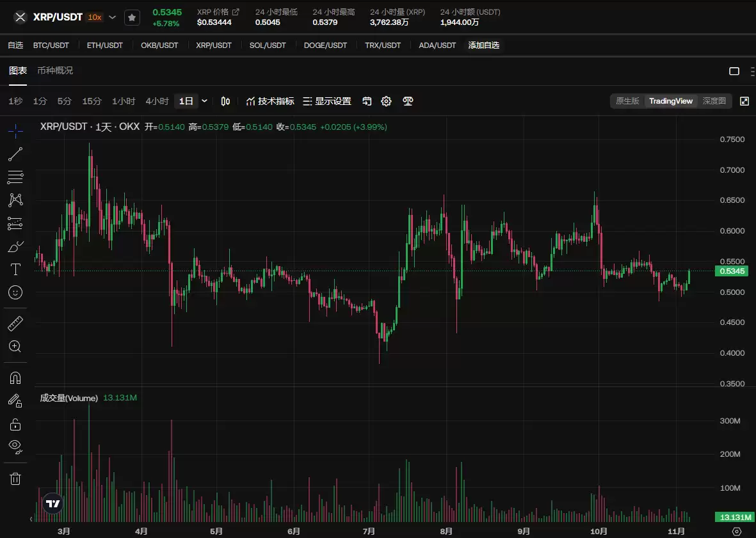Click the candlestick chart type icon
This screenshot has height=538, width=756.
(225, 101)
